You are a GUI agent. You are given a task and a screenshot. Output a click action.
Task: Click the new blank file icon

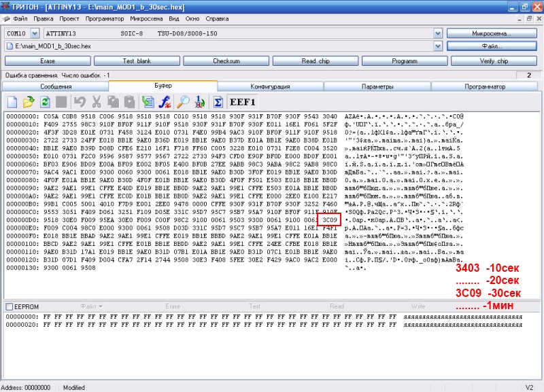[x=12, y=102]
